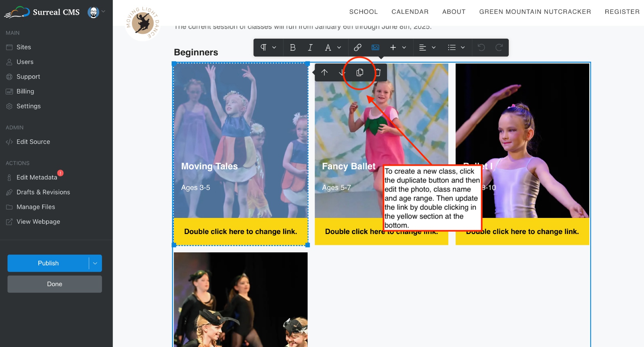Image resolution: width=644 pixels, height=347 pixels.
Task: Toggle italic formatting in the editor toolbar
Action: [x=310, y=48]
